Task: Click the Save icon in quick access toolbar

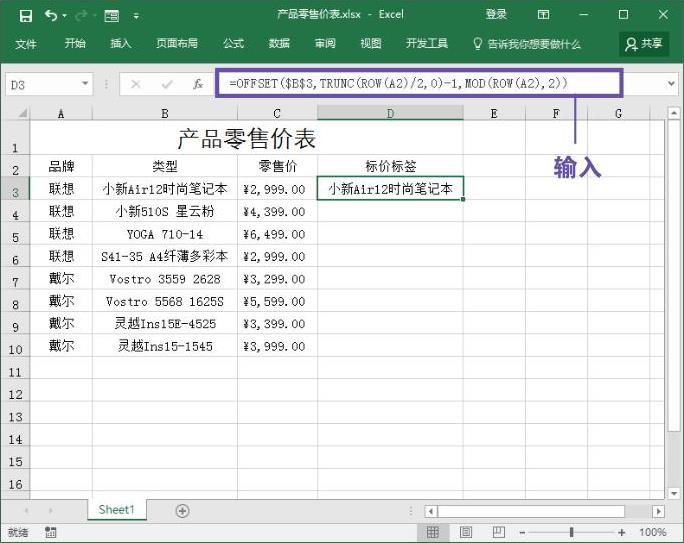Action: click(x=26, y=16)
